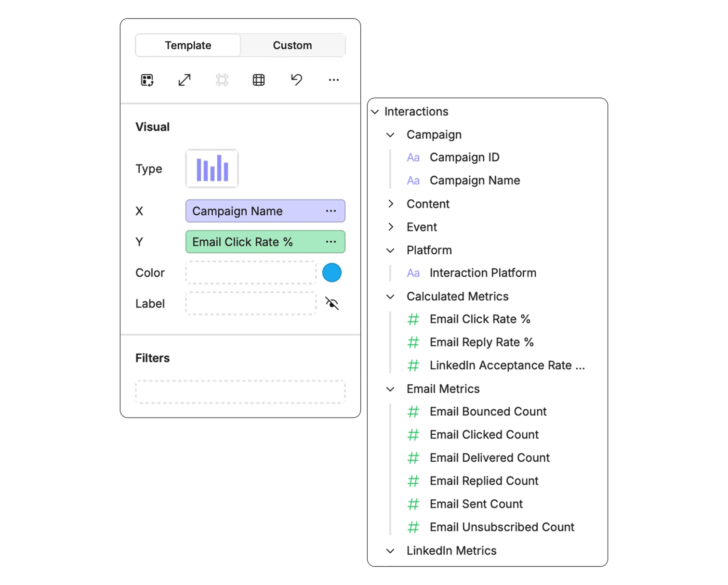Select Email Bounced Count in the field list
Image resolution: width=728 pixels, height=585 pixels.
(x=488, y=411)
